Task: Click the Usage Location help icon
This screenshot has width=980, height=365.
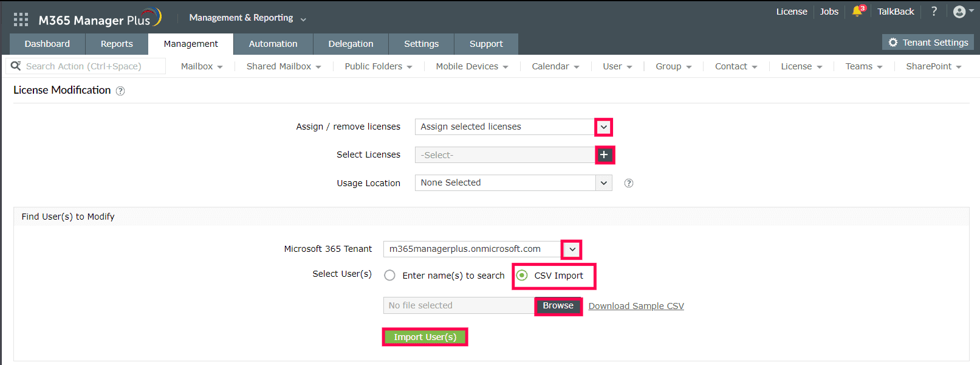Action: 629,183
